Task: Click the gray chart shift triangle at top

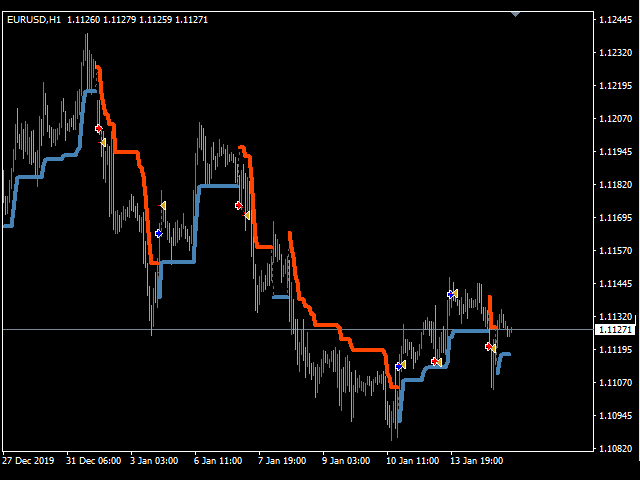Action: (515, 14)
